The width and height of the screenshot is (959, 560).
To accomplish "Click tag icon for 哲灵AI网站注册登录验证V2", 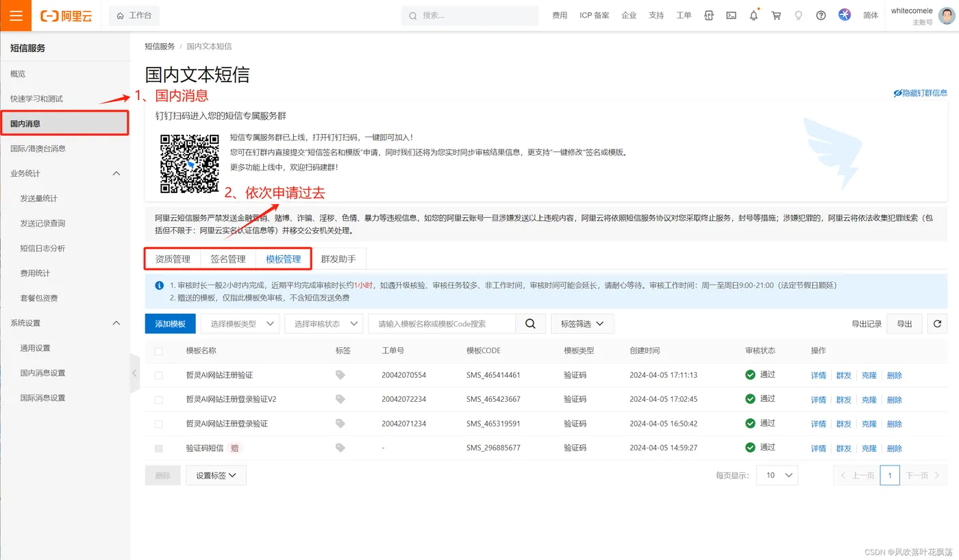I will 340,399.
